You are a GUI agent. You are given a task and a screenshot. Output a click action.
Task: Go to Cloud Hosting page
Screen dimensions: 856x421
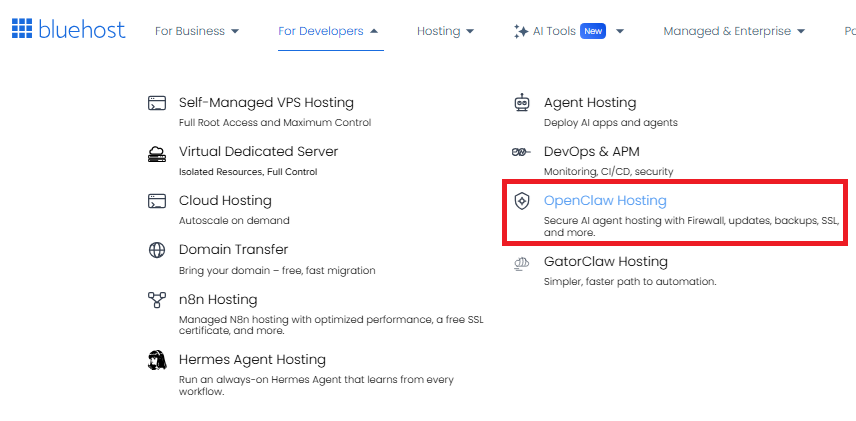(225, 200)
